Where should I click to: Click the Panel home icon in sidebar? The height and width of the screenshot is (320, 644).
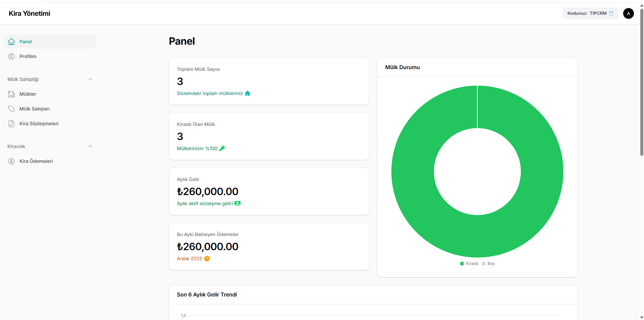tap(11, 42)
